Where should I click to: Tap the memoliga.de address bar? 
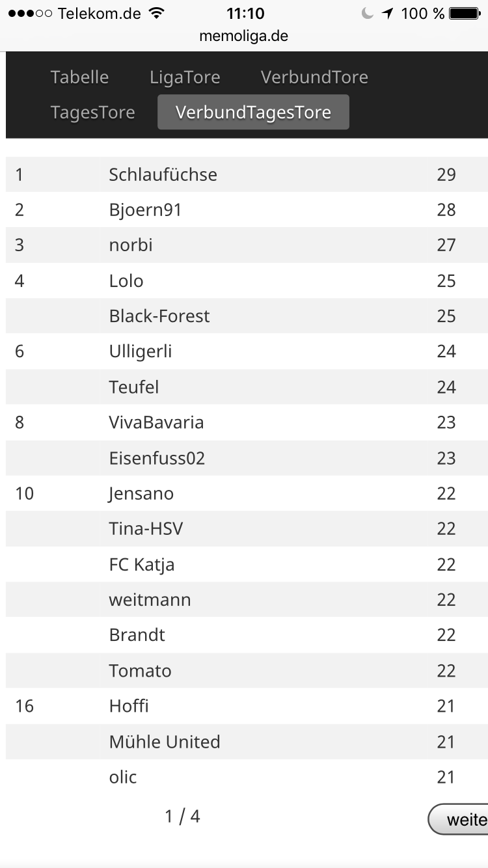[244, 36]
